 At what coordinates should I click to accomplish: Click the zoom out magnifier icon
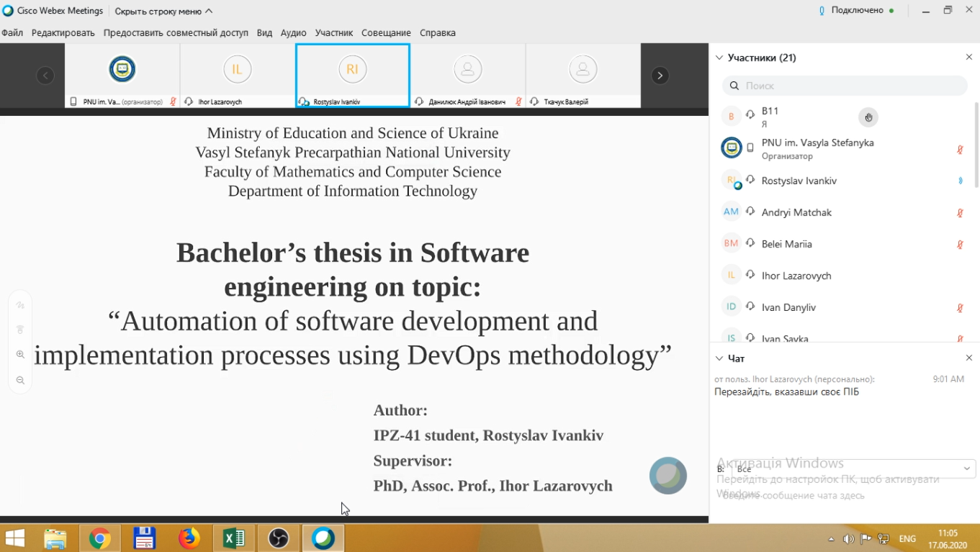pyautogui.click(x=20, y=381)
